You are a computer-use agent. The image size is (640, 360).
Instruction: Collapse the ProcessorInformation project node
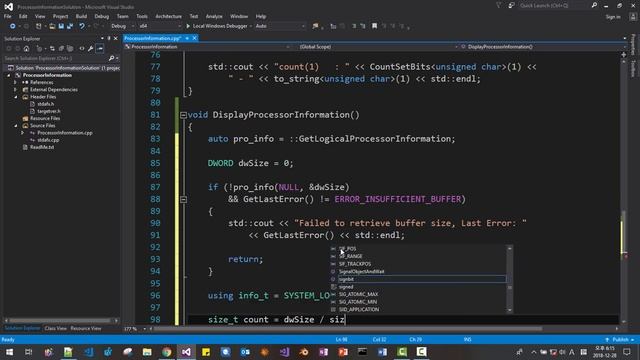click(x=9, y=76)
